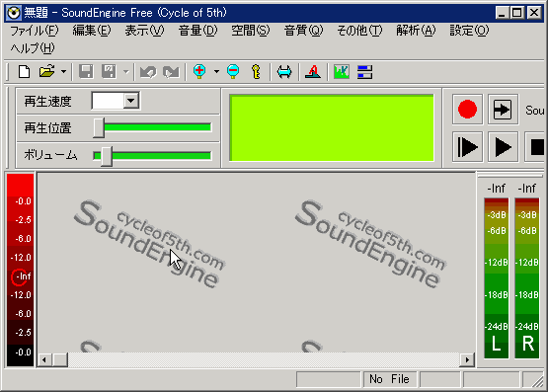
Task: Click the 再生位置 playback position slider
Action: 152,127
